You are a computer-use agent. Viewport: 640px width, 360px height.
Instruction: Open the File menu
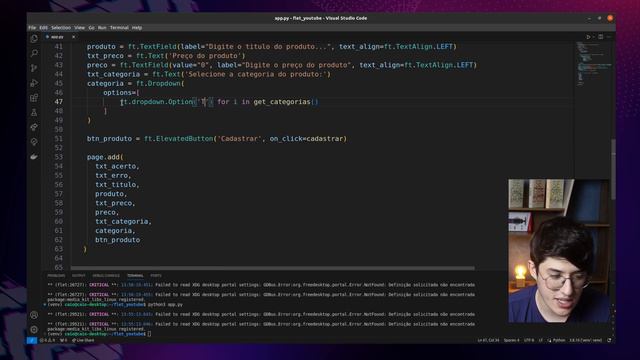click(x=32, y=28)
